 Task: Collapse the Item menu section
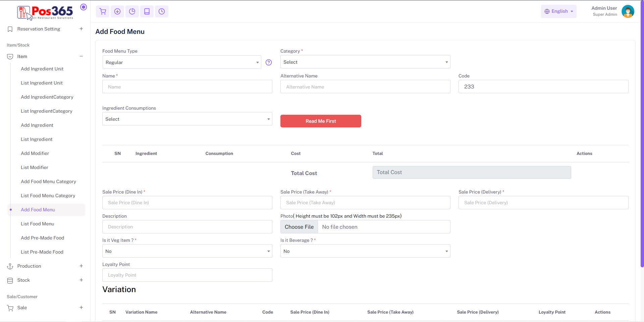click(x=81, y=56)
